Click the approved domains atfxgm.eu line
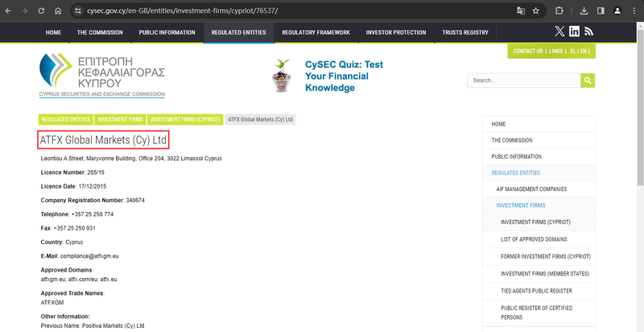The image size is (644, 332). (x=79, y=280)
